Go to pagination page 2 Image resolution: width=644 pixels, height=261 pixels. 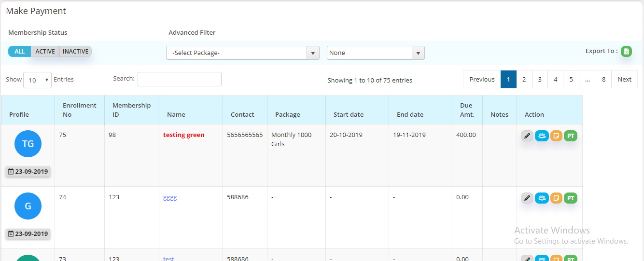(x=524, y=80)
